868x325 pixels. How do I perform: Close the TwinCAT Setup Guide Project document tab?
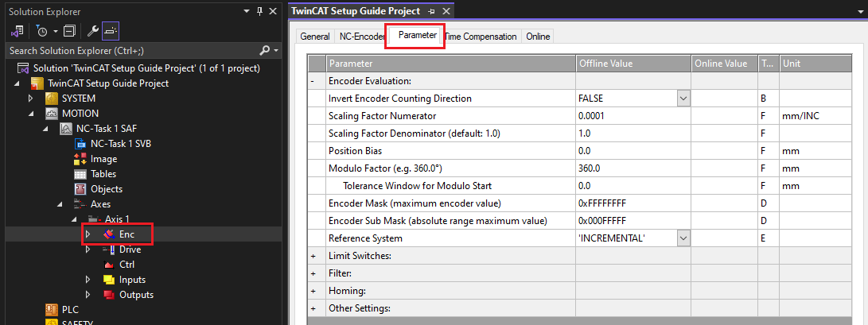point(446,11)
